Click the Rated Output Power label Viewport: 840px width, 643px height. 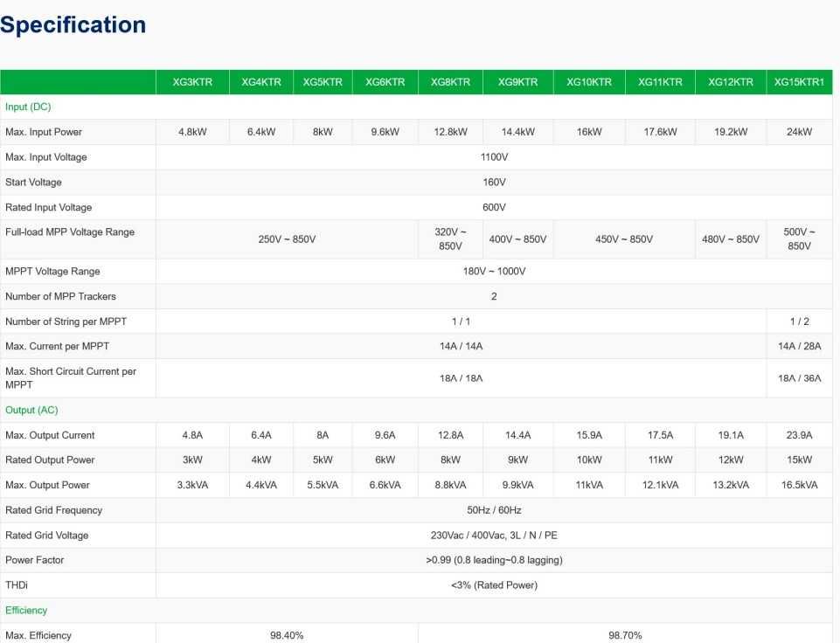[50, 460]
